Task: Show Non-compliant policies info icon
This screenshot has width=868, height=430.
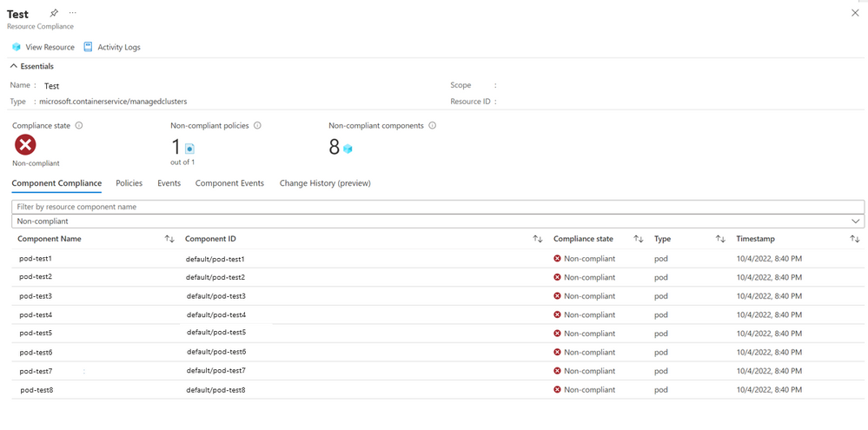Action: tap(257, 126)
